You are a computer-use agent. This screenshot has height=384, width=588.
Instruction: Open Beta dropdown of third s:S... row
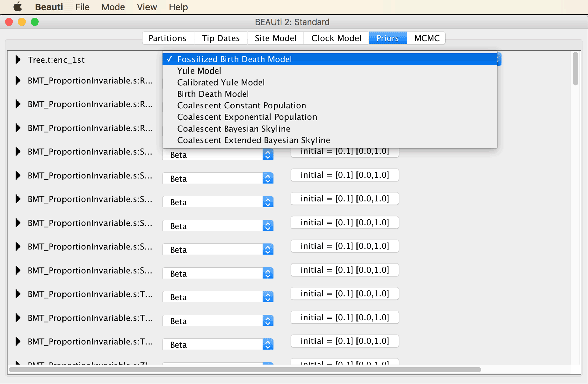(218, 202)
